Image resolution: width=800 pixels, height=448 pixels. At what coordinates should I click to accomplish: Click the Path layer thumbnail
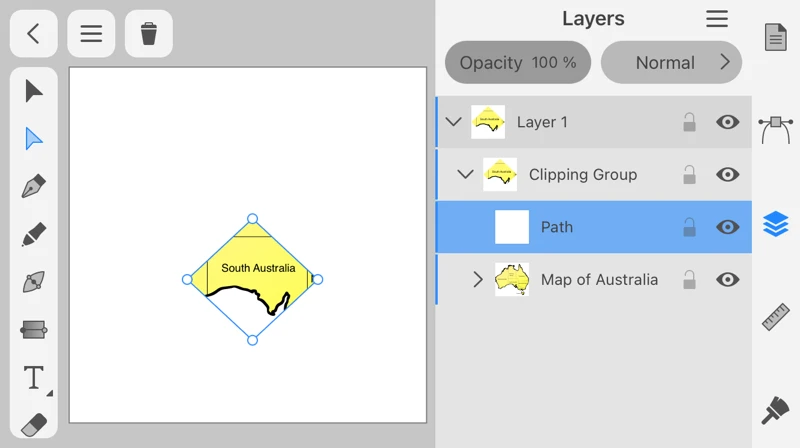(512, 227)
